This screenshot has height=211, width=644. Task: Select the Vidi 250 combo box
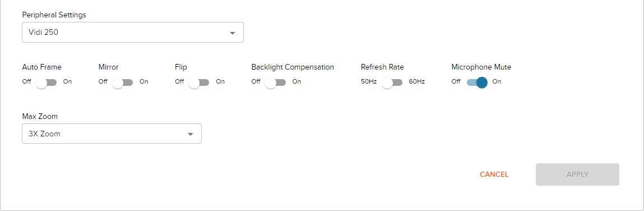coord(133,32)
